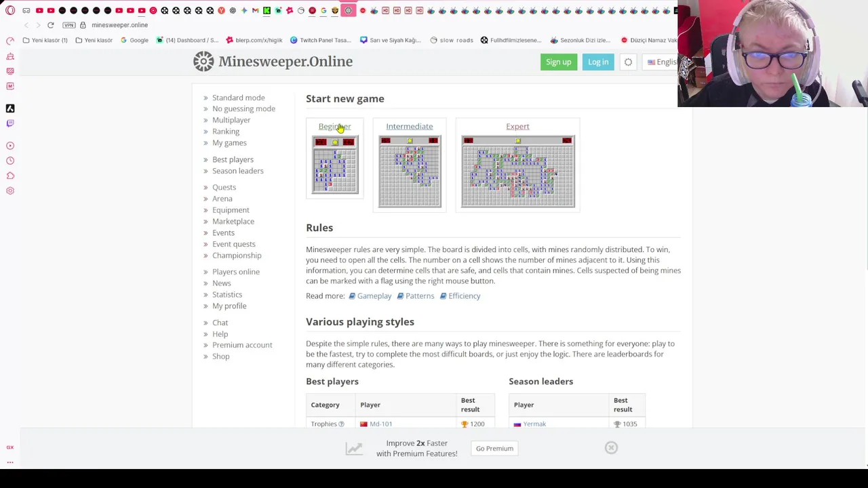Open Multiplayer menu item
This screenshot has height=488, width=868.
(x=231, y=120)
